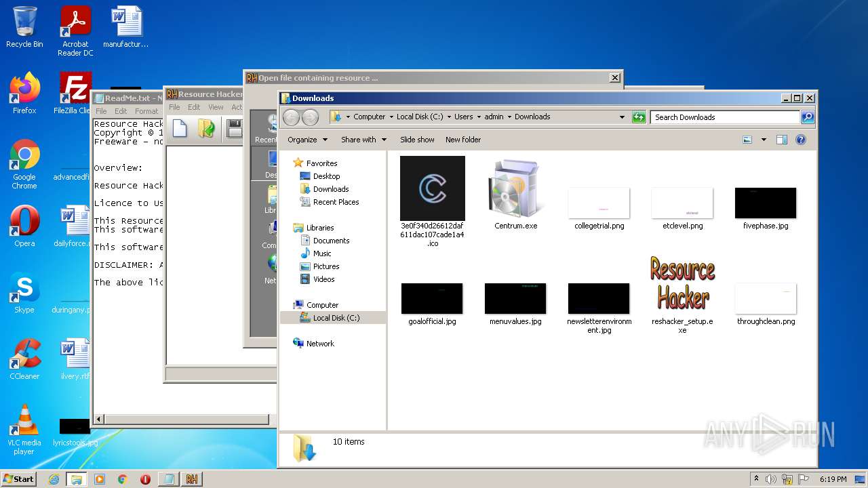Viewport: 868px width, 488px height.
Task: Open Edit menu in ReadMe Notepad window
Action: (121, 111)
